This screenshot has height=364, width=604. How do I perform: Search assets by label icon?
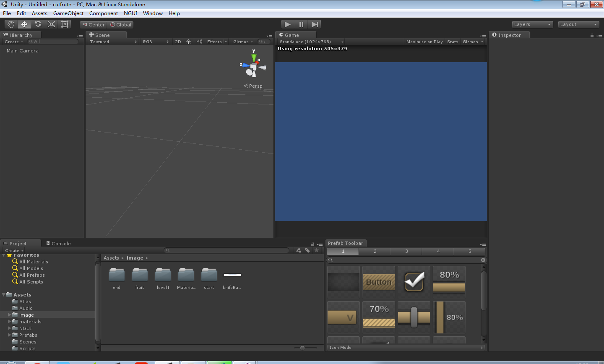(307, 250)
